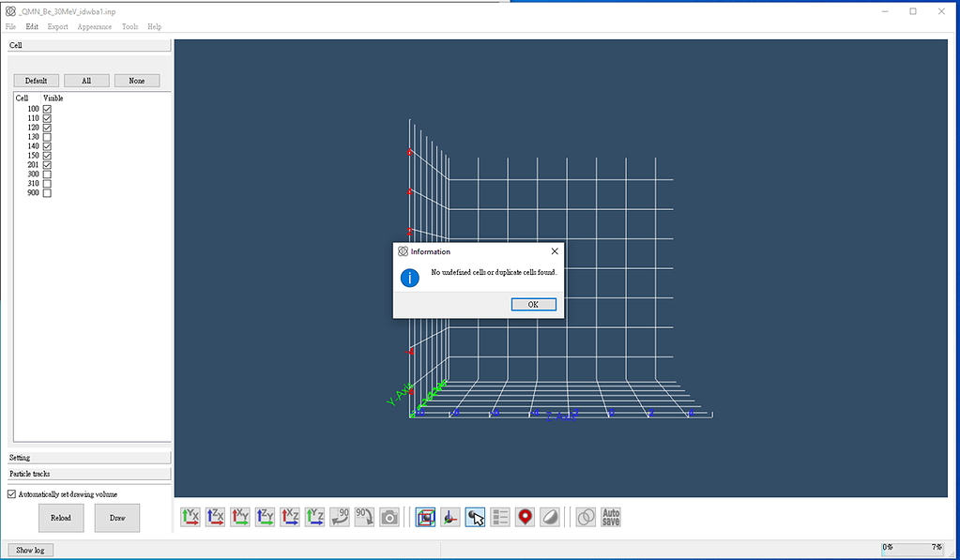Image resolution: width=960 pixels, height=560 pixels.
Task: Click the Reload button
Action: point(61,518)
